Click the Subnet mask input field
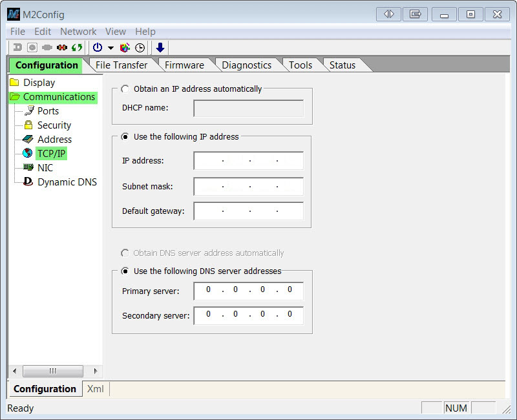This screenshot has width=517, height=420. coord(249,187)
